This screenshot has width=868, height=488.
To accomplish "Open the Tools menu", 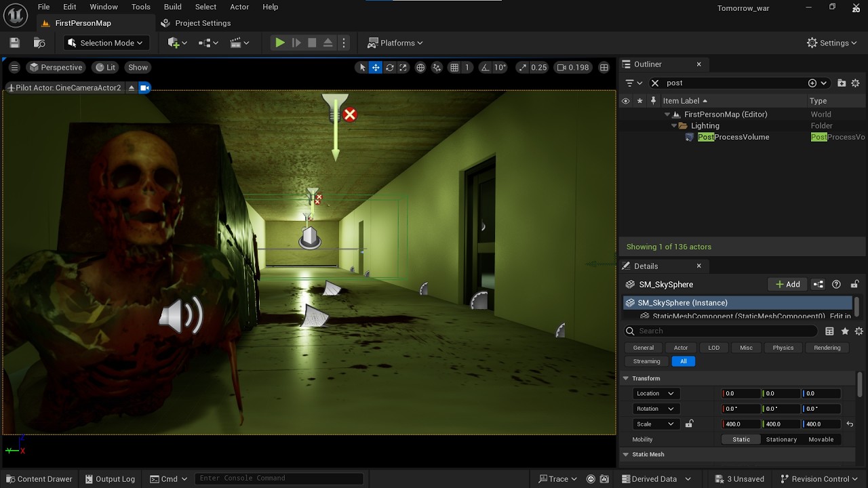I will coord(141,7).
